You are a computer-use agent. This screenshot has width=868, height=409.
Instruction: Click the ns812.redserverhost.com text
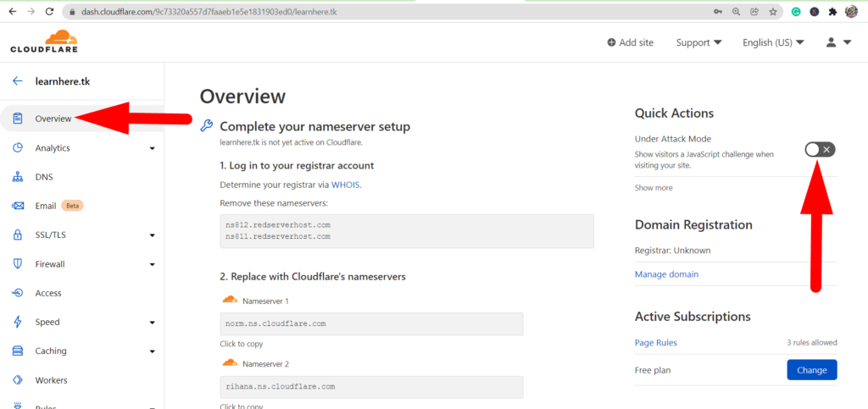click(x=278, y=225)
